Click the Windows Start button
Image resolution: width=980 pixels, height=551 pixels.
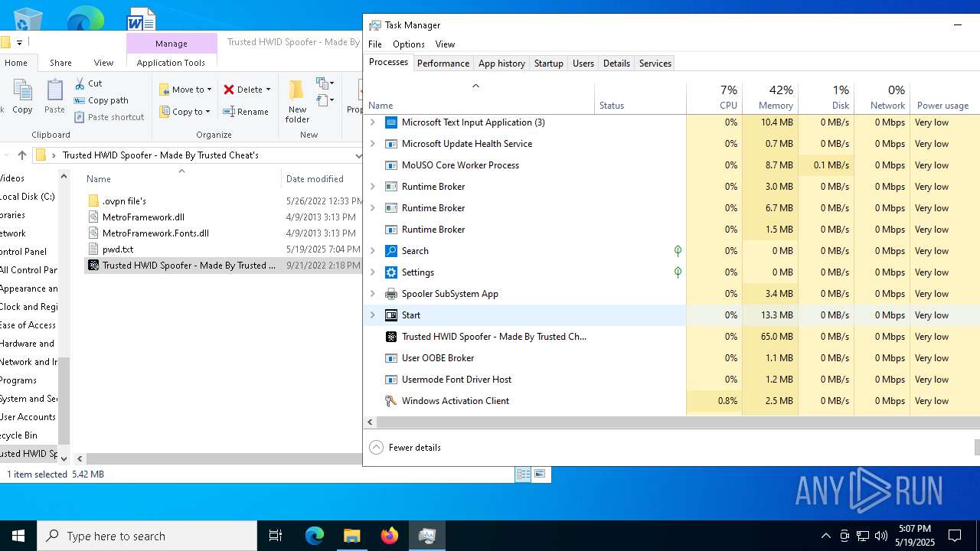point(18,536)
